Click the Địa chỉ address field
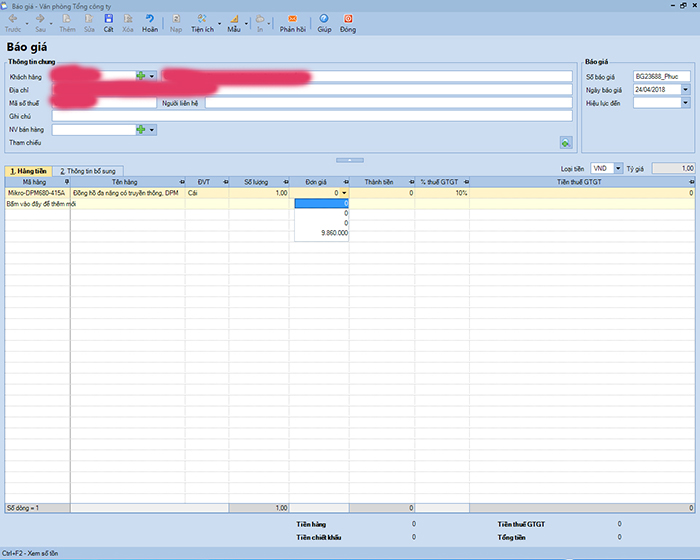 coord(312,90)
